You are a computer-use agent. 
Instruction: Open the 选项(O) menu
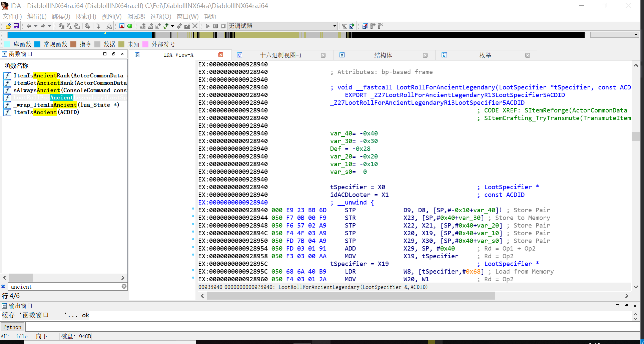click(160, 16)
